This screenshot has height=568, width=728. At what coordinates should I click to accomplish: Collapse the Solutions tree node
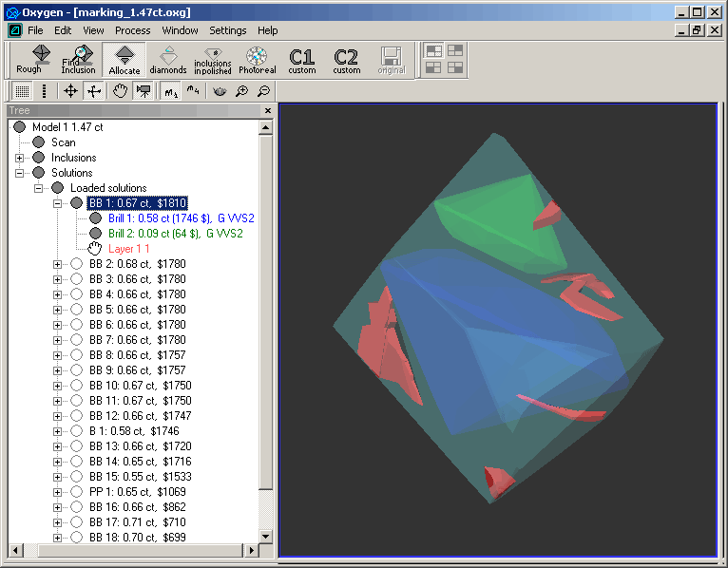point(19,173)
